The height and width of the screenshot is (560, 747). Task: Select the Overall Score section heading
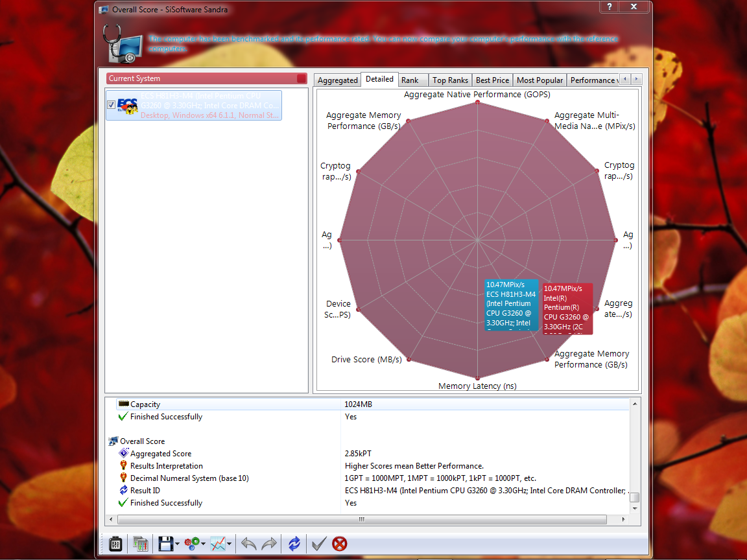(143, 441)
